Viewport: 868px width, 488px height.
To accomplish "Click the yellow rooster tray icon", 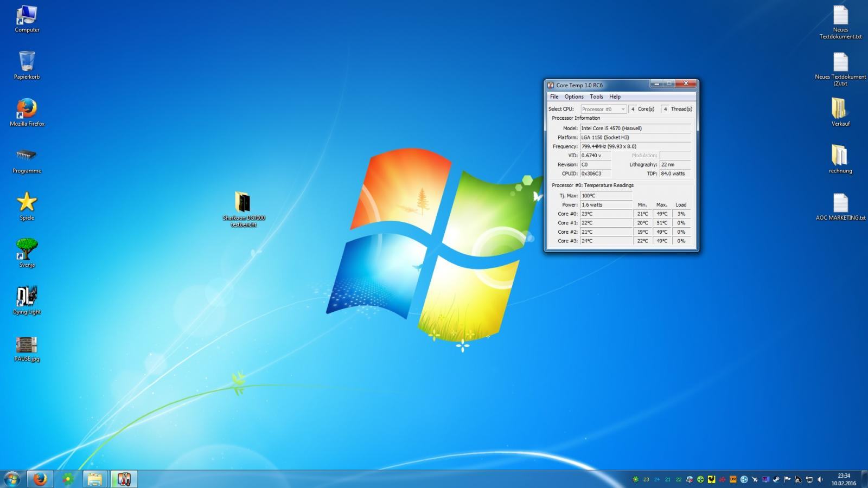I will (711, 479).
